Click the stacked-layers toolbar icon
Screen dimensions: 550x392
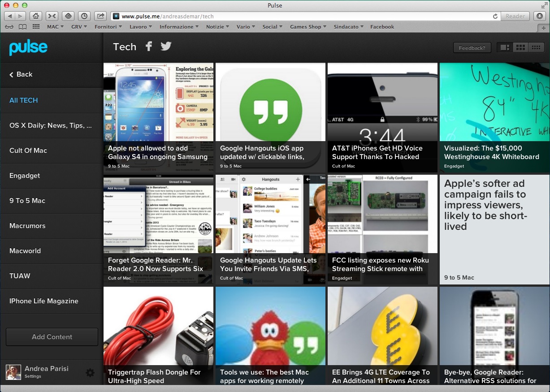pos(68,16)
